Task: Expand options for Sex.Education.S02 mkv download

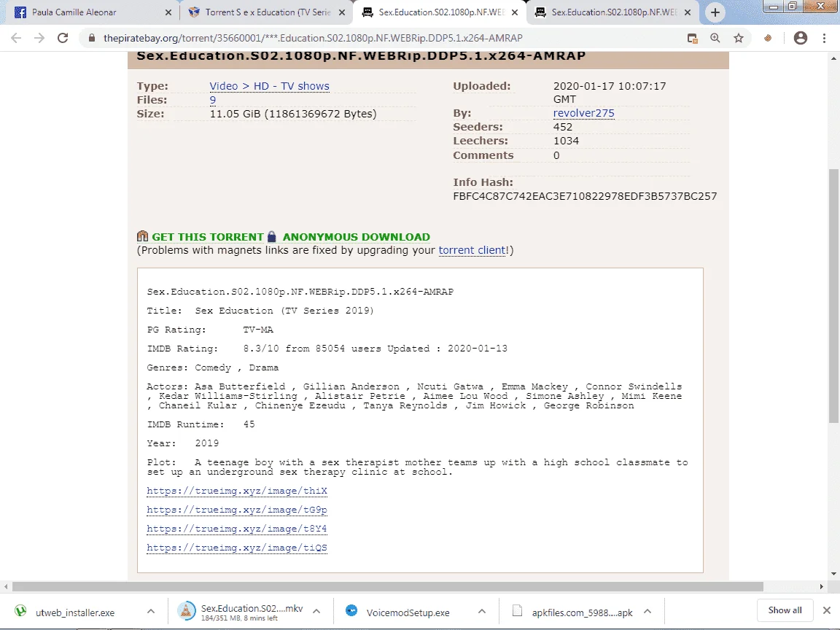Action: (316, 611)
